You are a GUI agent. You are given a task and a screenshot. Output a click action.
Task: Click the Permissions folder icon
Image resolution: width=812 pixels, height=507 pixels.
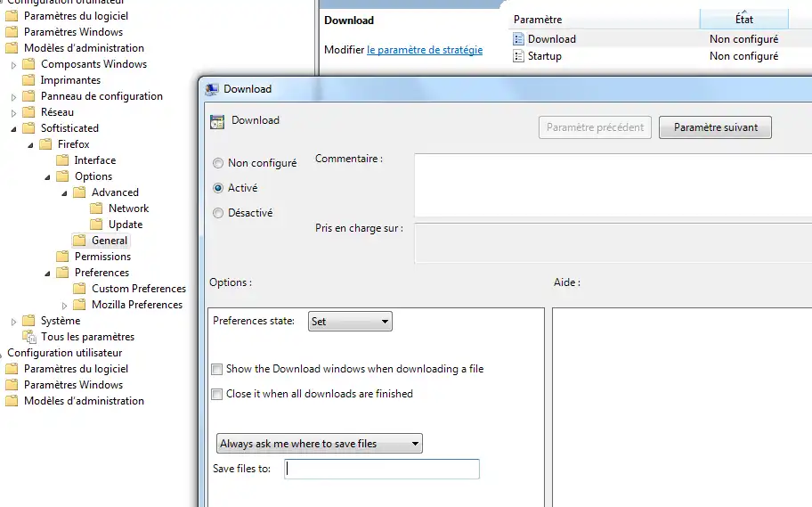click(x=62, y=257)
